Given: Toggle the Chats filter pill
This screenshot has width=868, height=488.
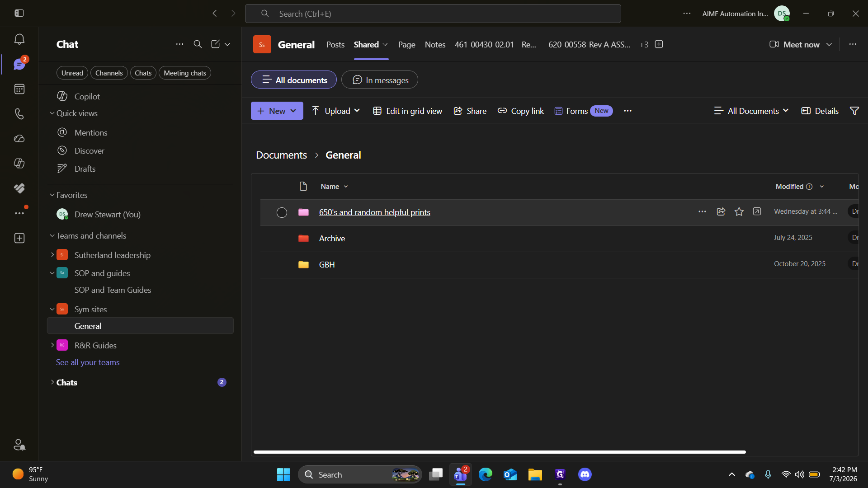Looking at the screenshot, I should point(143,73).
